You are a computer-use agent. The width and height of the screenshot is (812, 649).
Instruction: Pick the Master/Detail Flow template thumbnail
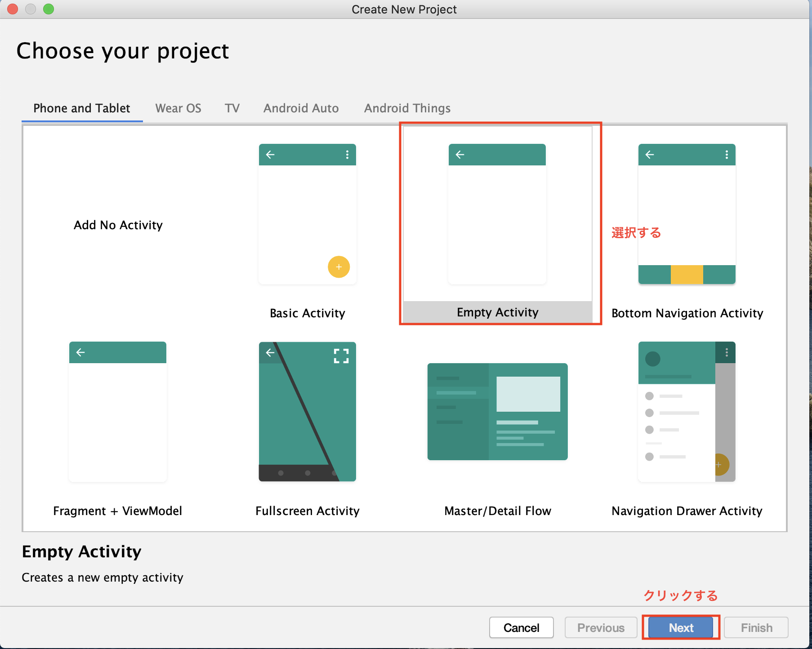click(497, 412)
